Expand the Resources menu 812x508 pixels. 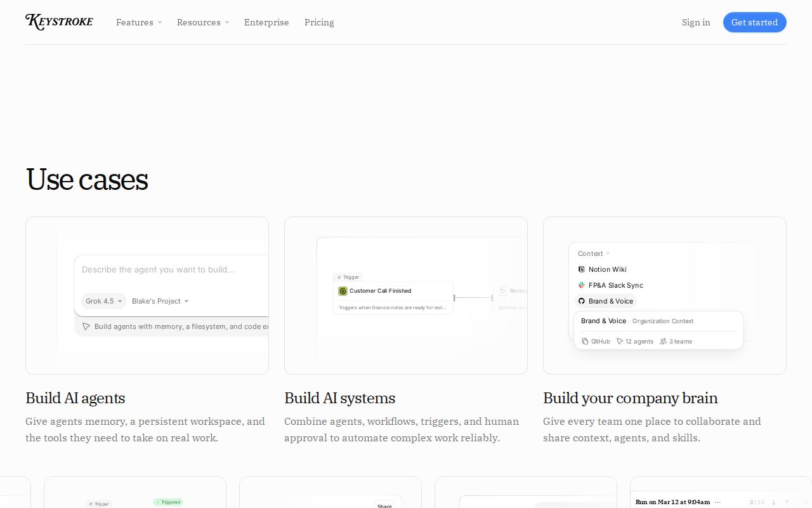(203, 22)
